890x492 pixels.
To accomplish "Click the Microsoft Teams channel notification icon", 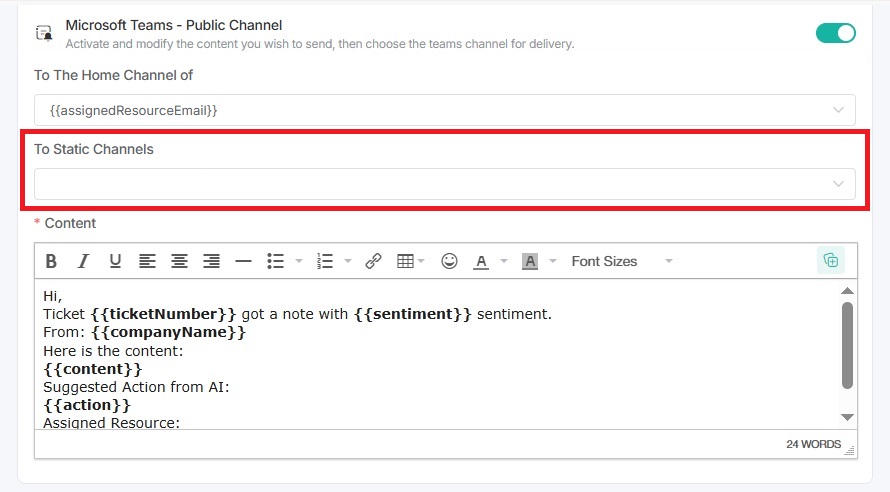I will [x=44, y=33].
